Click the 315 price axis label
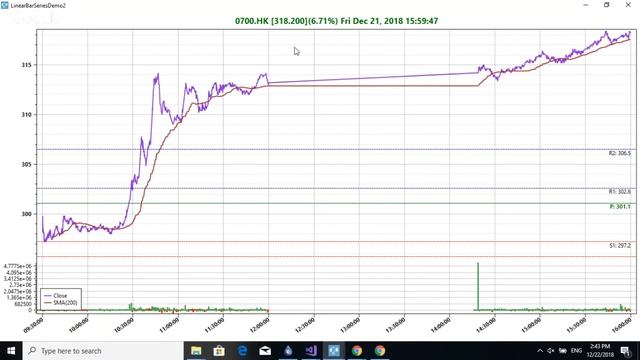The image size is (640, 360). (27, 65)
